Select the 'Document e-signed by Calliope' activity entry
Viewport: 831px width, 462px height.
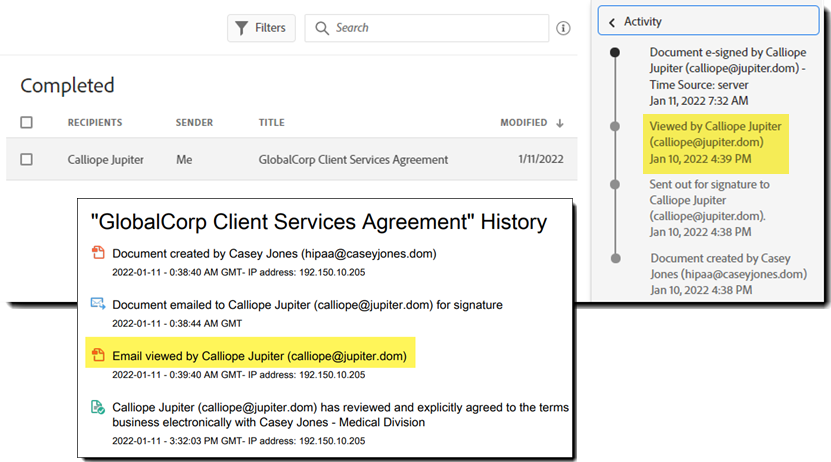tap(728, 76)
